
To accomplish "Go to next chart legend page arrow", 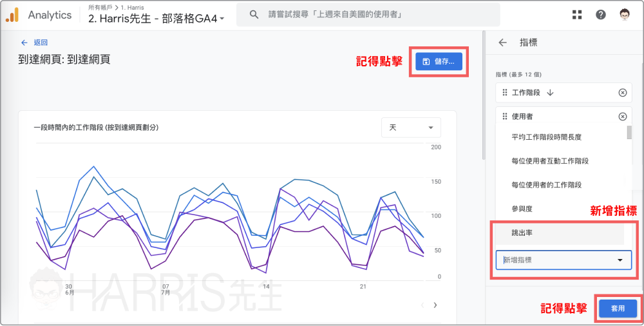I will pos(435,305).
